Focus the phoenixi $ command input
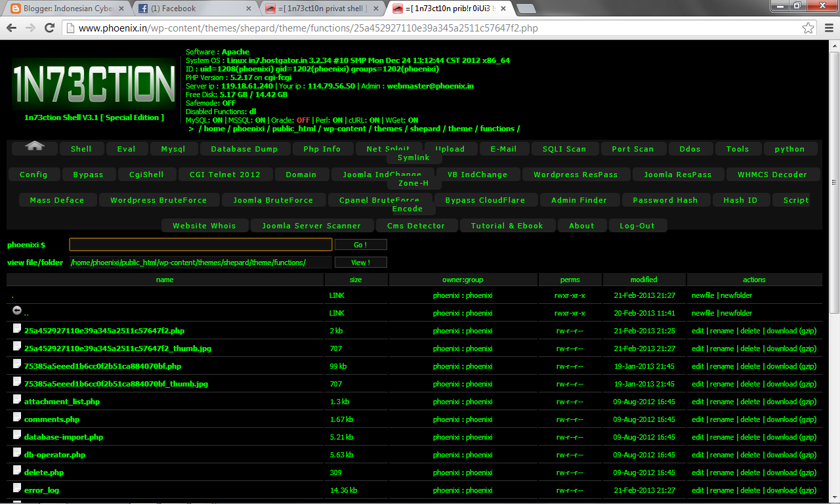Screen dimensions: 840x504 [x=201, y=245]
